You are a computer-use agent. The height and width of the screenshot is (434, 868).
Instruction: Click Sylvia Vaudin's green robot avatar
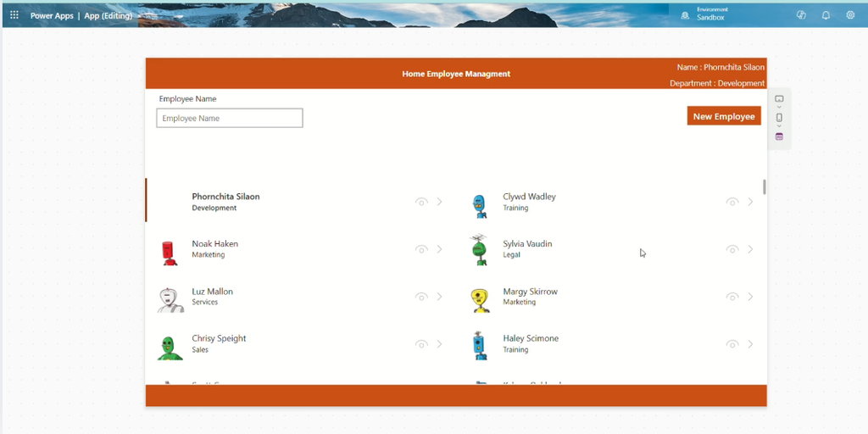click(x=479, y=250)
